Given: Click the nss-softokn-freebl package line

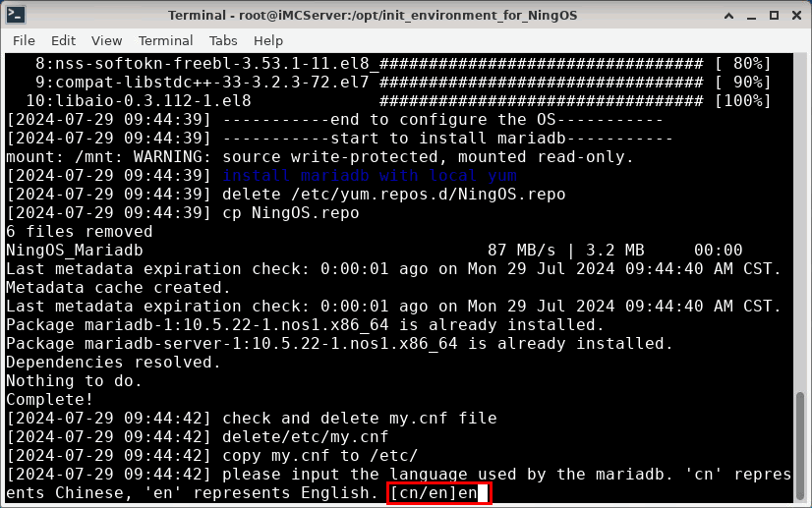Looking at the screenshot, I should click(x=403, y=64).
